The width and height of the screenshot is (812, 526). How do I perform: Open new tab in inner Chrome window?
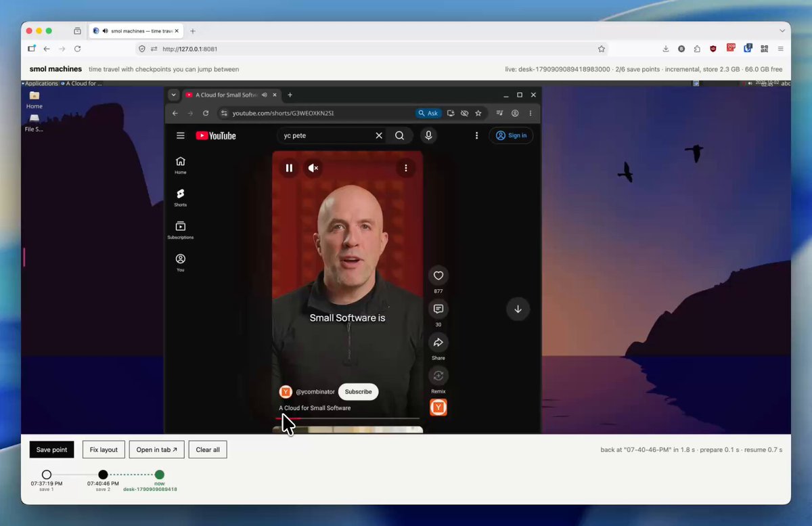click(x=290, y=95)
